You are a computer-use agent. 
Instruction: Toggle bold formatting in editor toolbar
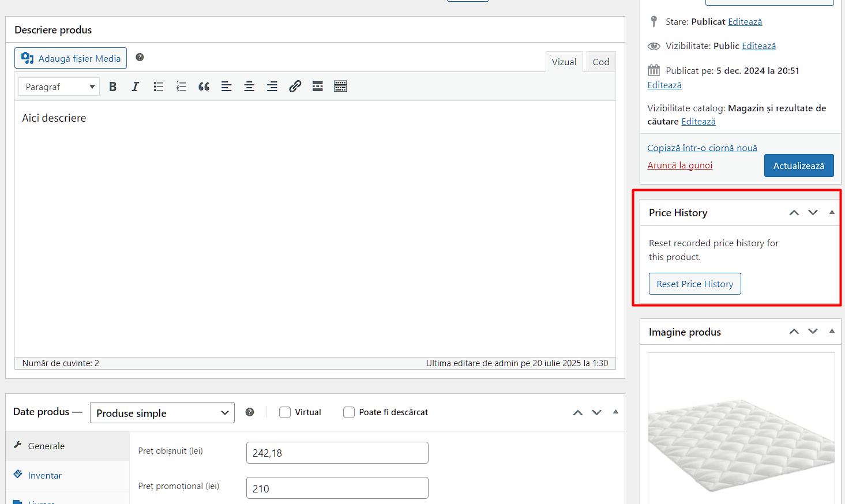(x=113, y=86)
